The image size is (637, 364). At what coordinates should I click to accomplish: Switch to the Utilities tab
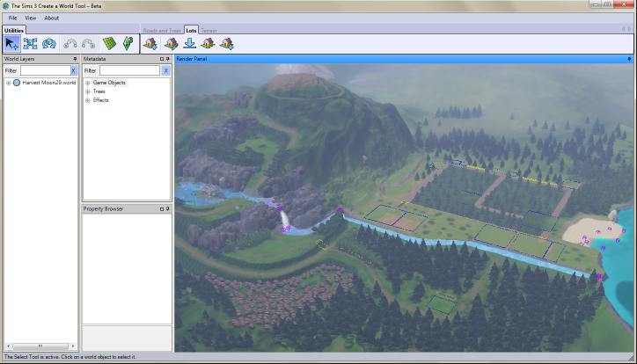coord(14,31)
